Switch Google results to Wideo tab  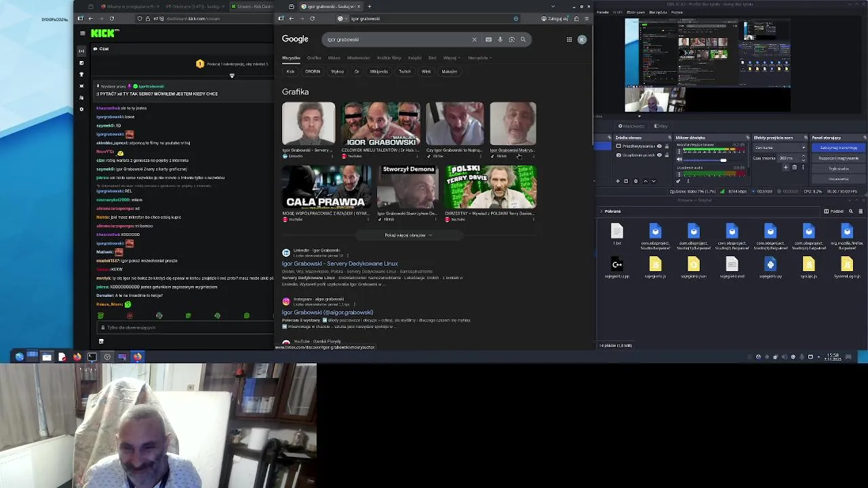334,58
